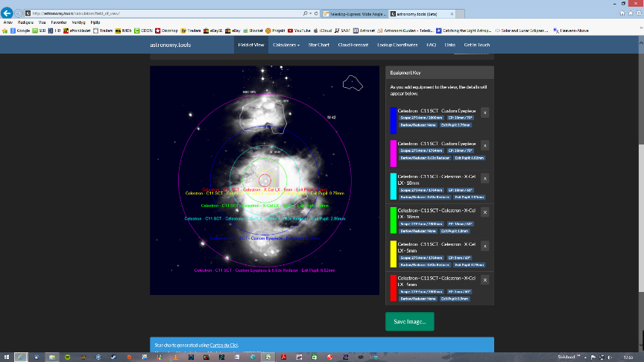Open Internet Explorer in the taskbar
This screenshot has width=644, height=362.
point(21,357)
